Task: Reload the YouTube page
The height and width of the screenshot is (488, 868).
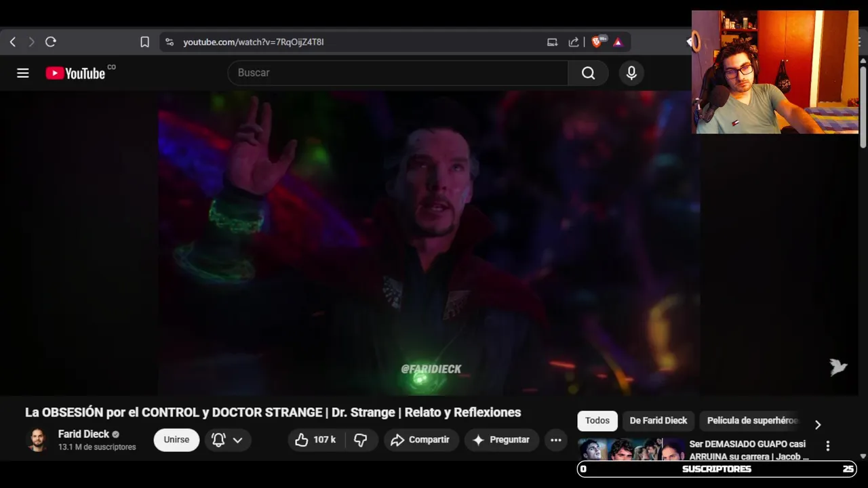Action: point(50,42)
